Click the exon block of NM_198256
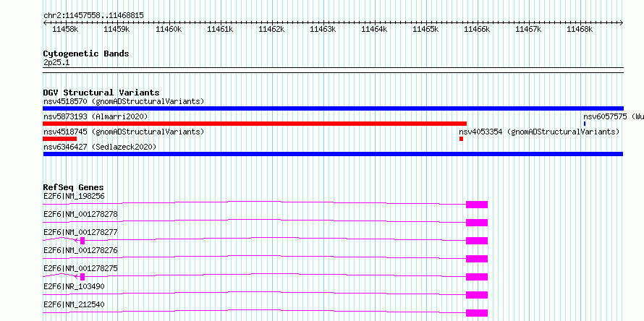 click(477, 205)
